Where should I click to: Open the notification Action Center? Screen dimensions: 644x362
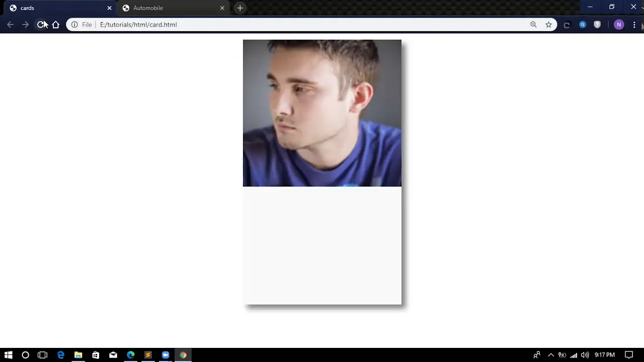coord(629,355)
